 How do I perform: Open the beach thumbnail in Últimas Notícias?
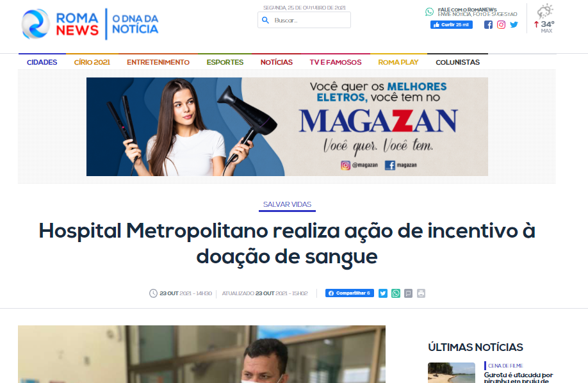[452, 373]
